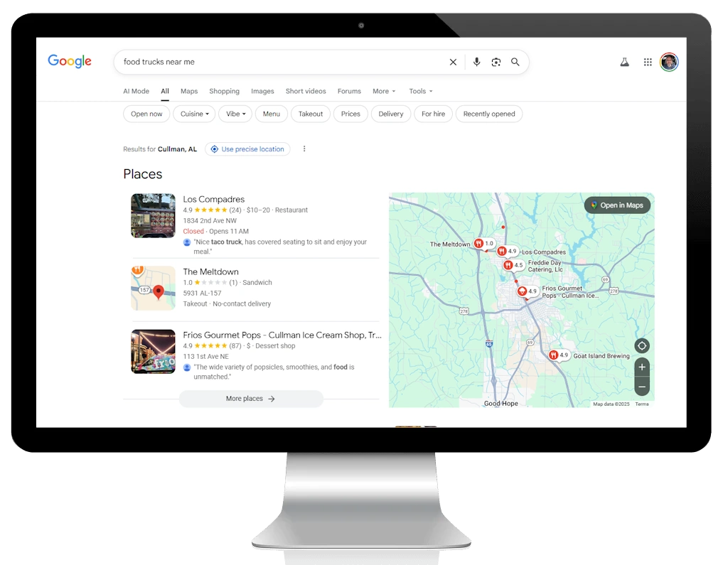Zoom out on the map
Screen dimensions: 728x565
(x=642, y=387)
